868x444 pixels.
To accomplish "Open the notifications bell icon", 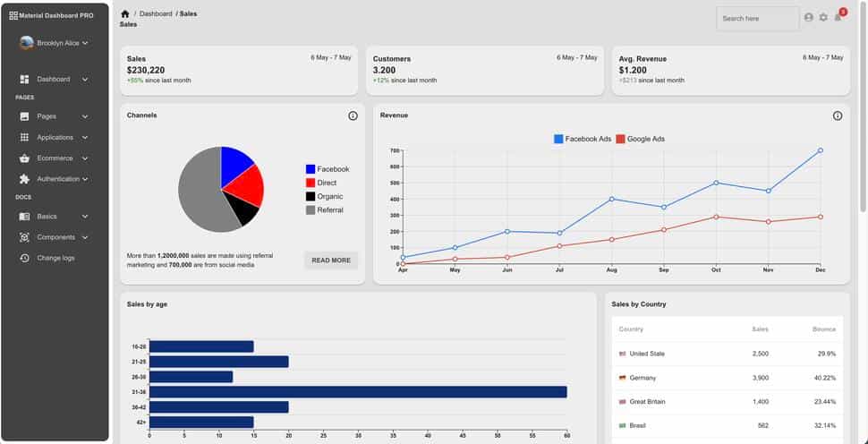I will tap(838, 18).
